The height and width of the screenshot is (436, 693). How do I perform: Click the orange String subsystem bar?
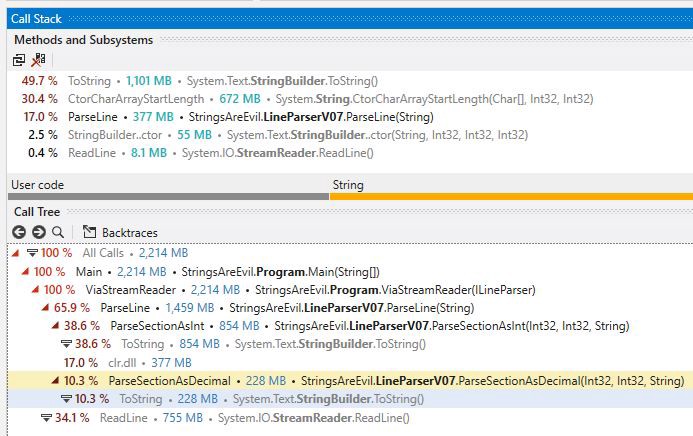510,196
